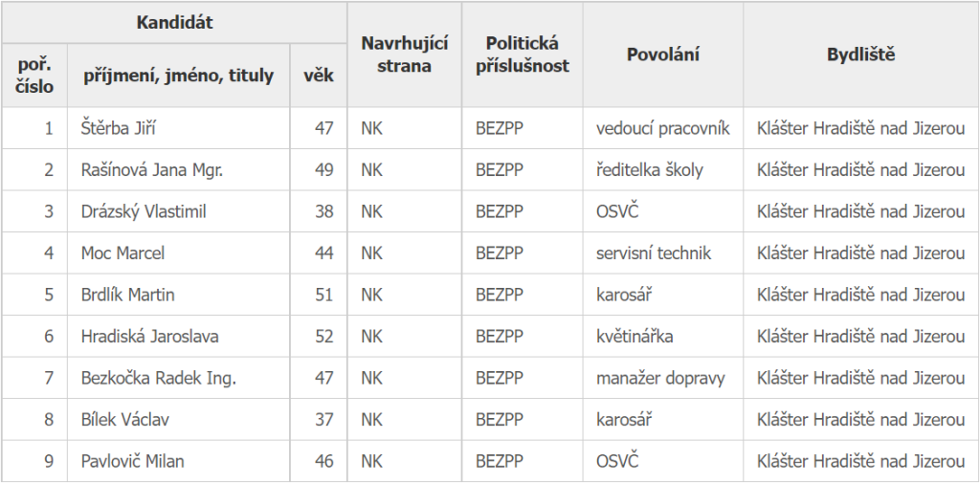Image resolution: width=980 pixels, height=483 pixels.
Task: Click the 'ředitelka školy' occupation cell
Action: click(x=649, y=170)
